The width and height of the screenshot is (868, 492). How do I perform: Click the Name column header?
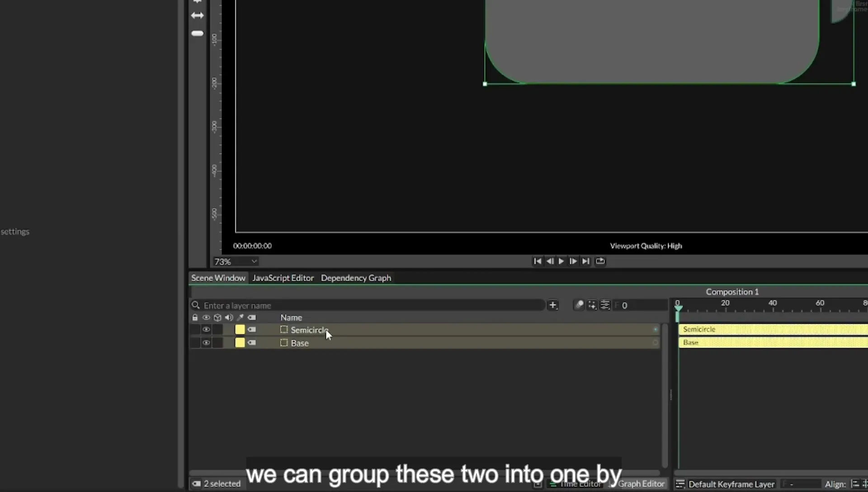coord(291,318)
